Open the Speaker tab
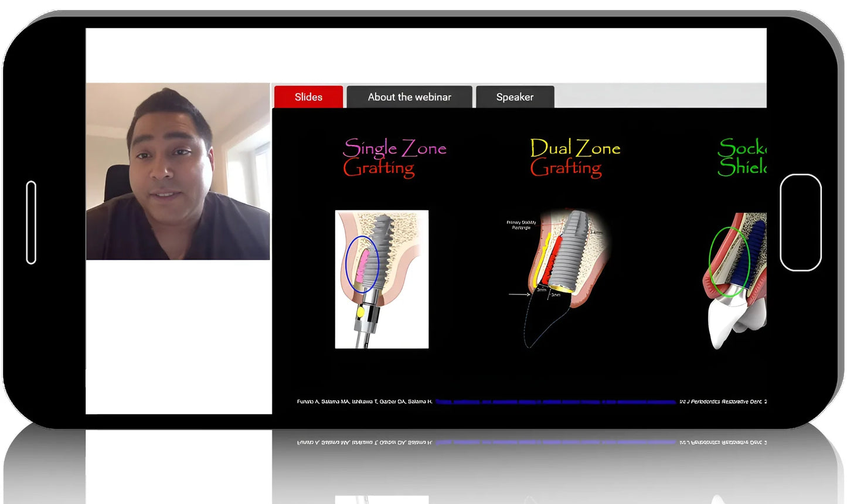Image resolution: width=847 pixels, height=504 pixels. click(x=515, y=97)
